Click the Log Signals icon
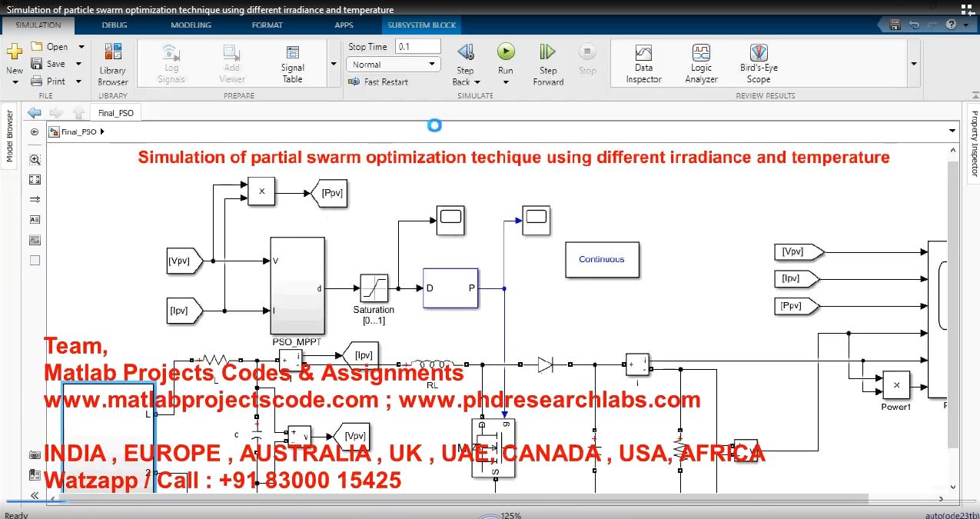This screenshot has height=519, width=980. pyautogui.click(x=171, y=52)
